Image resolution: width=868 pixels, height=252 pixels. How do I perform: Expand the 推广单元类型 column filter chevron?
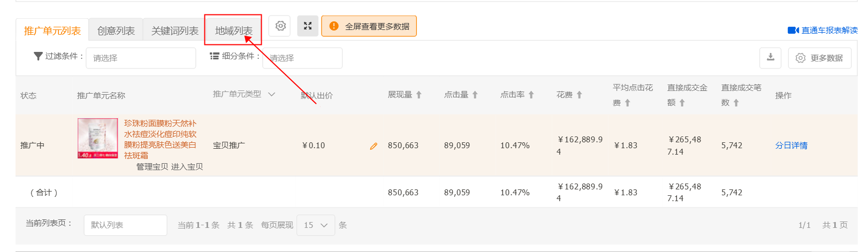point(271,94)
